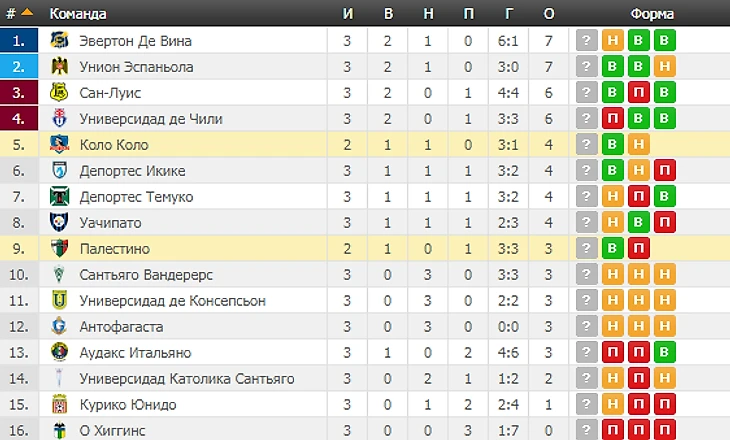The image size is (730, 440).
Task: Click the Deportes Temuco team crest
Action: (59, 196)
